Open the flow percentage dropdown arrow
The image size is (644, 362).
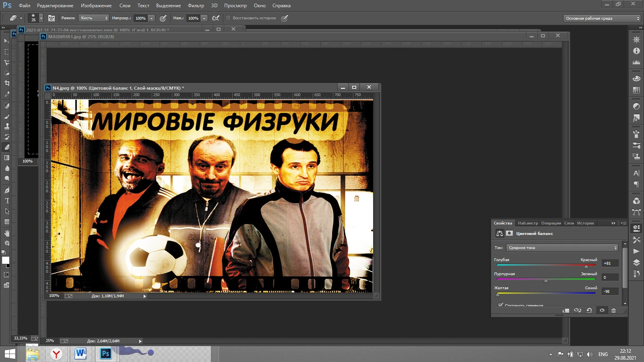pyautogui.click(x=204, y=18)
